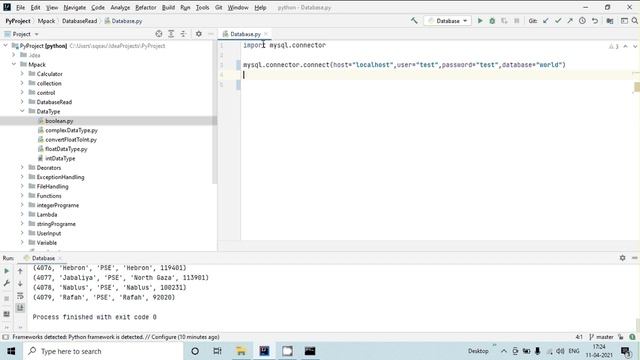Click the ENG language indicator in tray
The image size is (640, 360).
(x=574, y=351)
